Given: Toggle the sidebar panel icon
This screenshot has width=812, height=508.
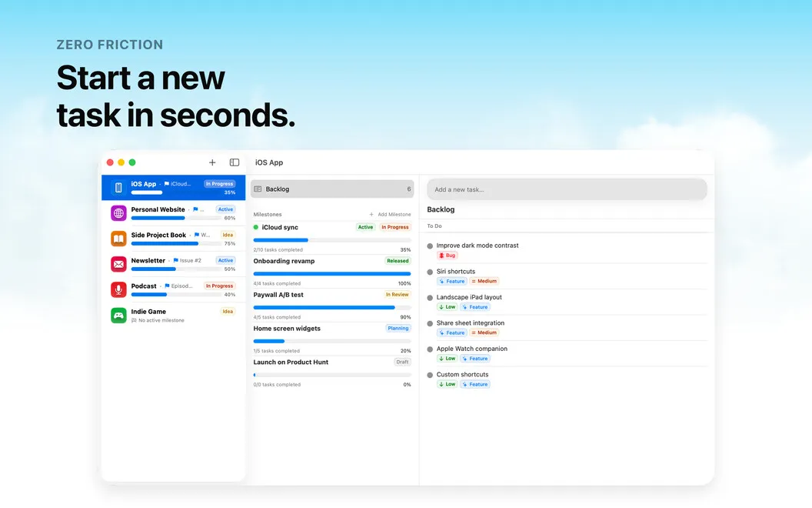Looking at the screenshot, I should pos(234,162).
